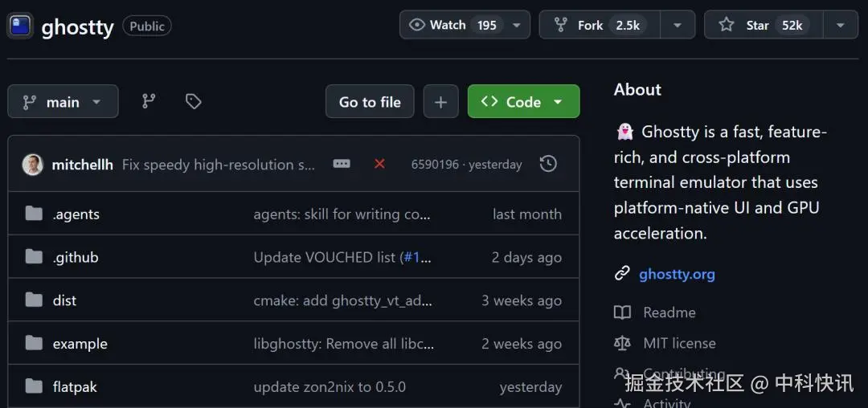The height and width of the screenshot is (408, 868).
Task: Open 'update zon2nix to 0.5.0' commit message
Action: click(x=330, y=387)
